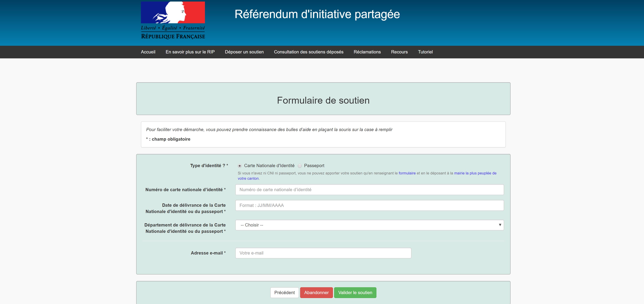
Task: Click the Adresse e-mail input field
Action: pyautogui.click(x=323, y=253)
